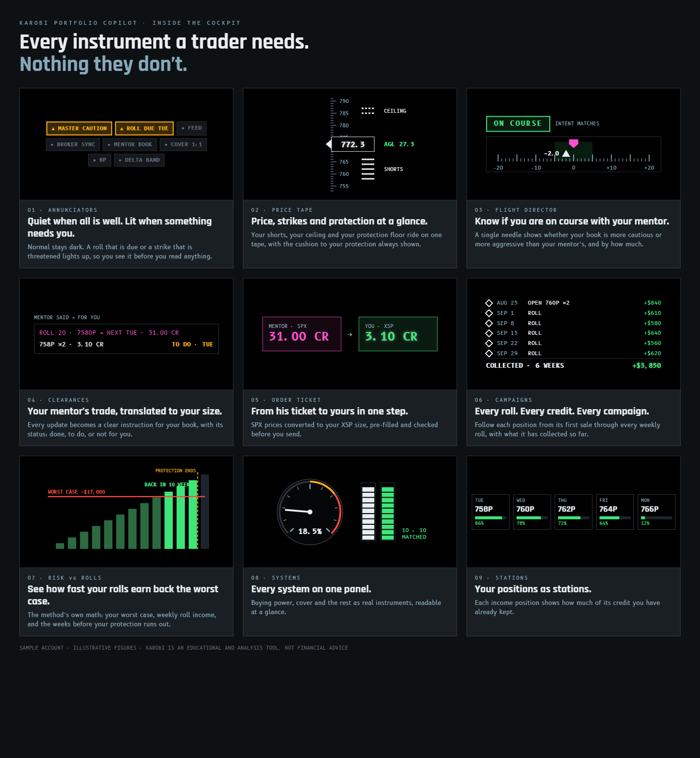The height and width of the screenshot is (758, 700).
Task: Click the COVER 1:1 indicator
Action: [183, 144]
